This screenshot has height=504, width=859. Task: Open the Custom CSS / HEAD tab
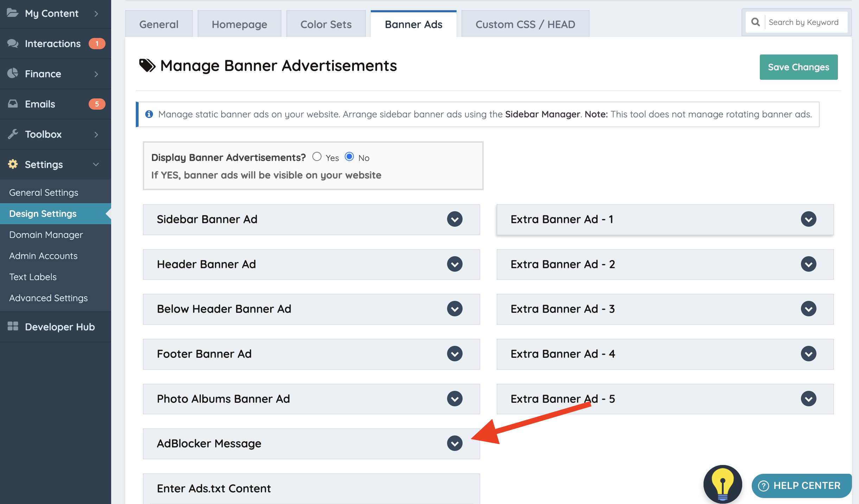tap(525, 24)
